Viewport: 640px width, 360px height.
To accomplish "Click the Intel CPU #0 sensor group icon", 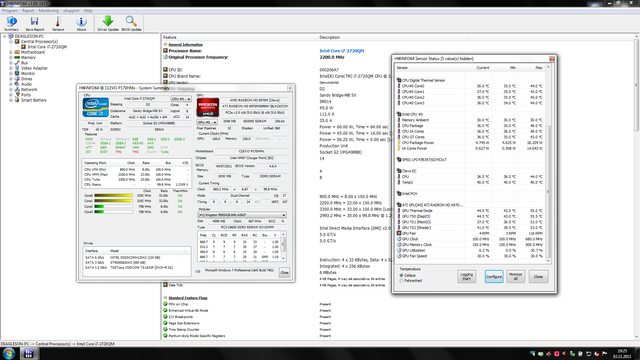I will pos(399,114).
